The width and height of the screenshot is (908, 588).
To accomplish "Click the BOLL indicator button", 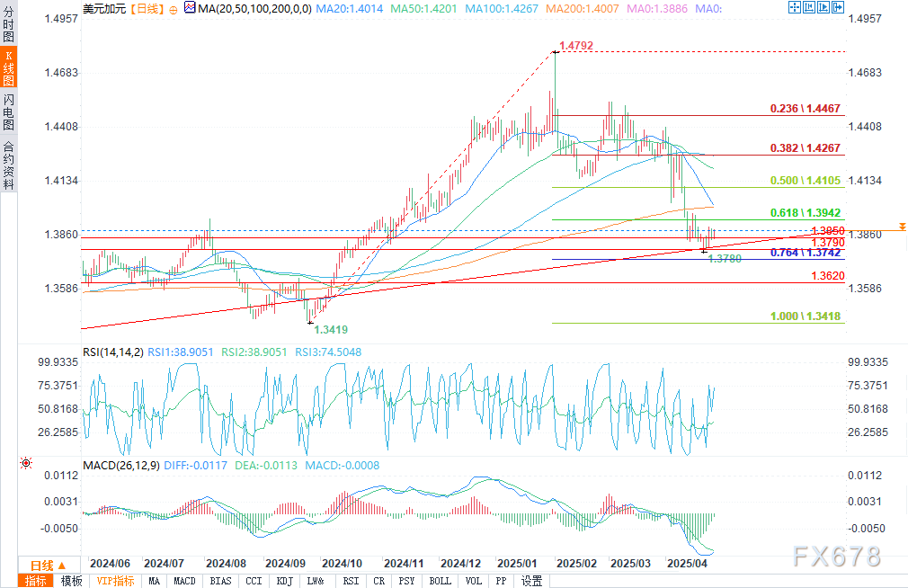I will [440, 581].
